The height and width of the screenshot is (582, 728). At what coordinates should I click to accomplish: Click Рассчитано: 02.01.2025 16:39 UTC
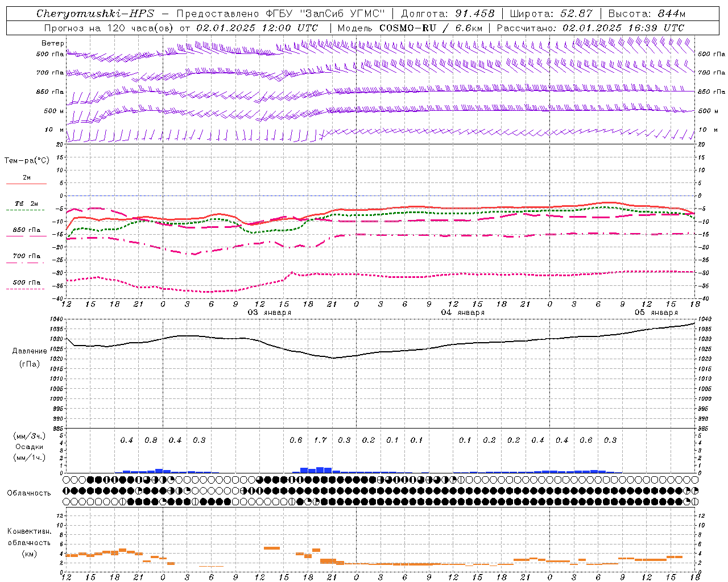tap(590, 28)
